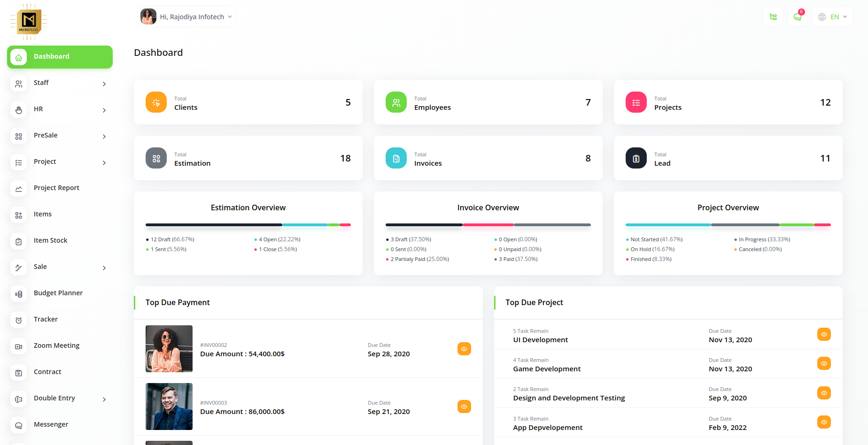Click the Total Lead dark icon

[x=636, y=158]
